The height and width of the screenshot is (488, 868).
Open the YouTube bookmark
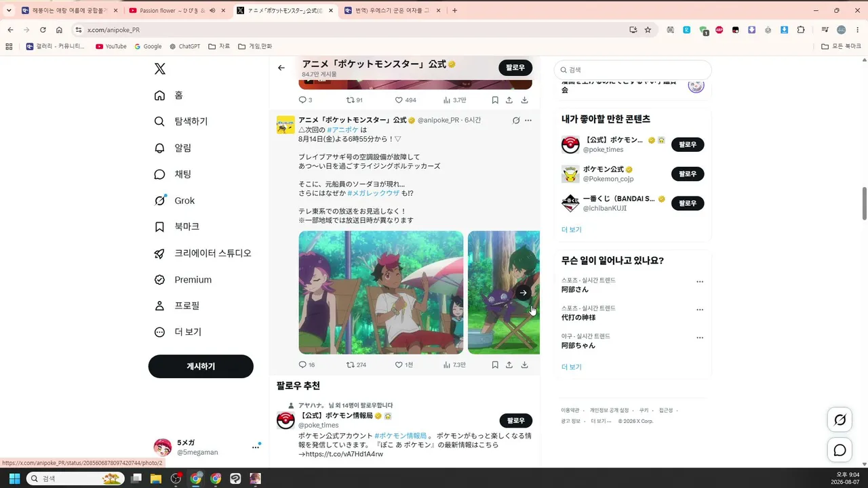111,46
